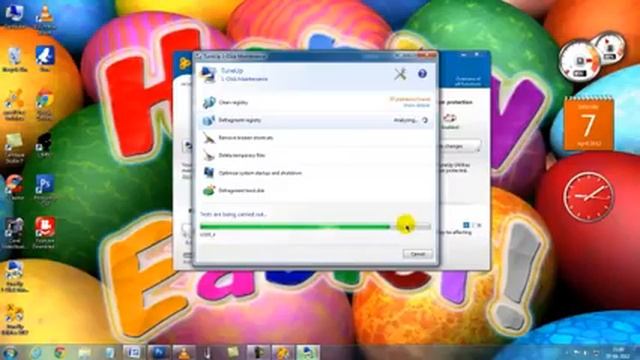Open the wrench and screwdriver settings icon
The height and width of the screenshot is (360, 640).
pyautogui.click(x=400, y=74)
